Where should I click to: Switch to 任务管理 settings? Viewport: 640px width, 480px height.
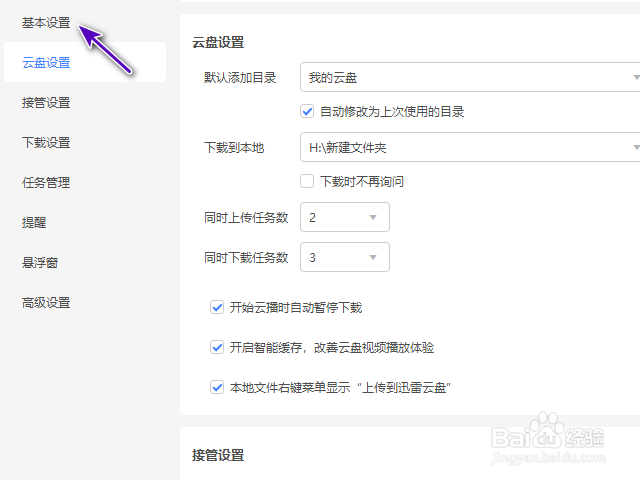point(46,182)
